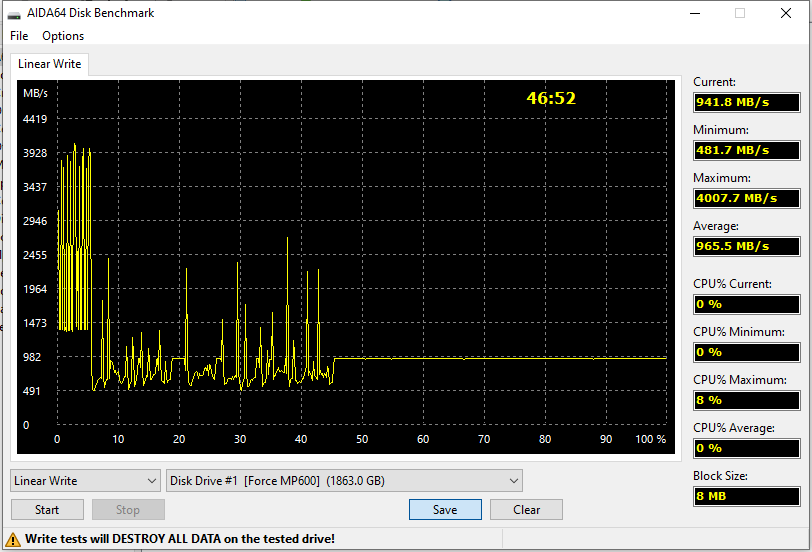The image size is (812, 552).
Task: Open the Options menu
Action: pyautogui.click(x=63, y=36)
